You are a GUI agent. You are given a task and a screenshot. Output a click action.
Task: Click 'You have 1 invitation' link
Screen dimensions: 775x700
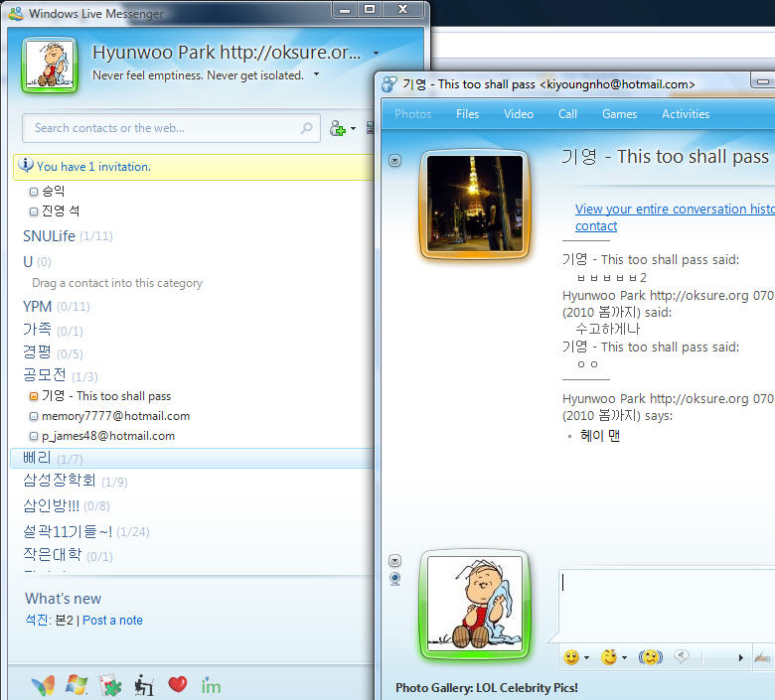pos(93,167)
